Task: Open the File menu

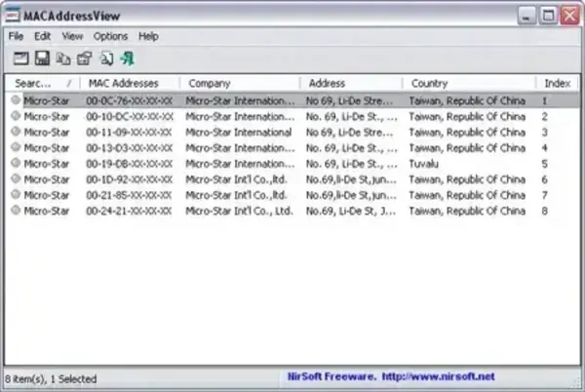Action: point(16,36)
